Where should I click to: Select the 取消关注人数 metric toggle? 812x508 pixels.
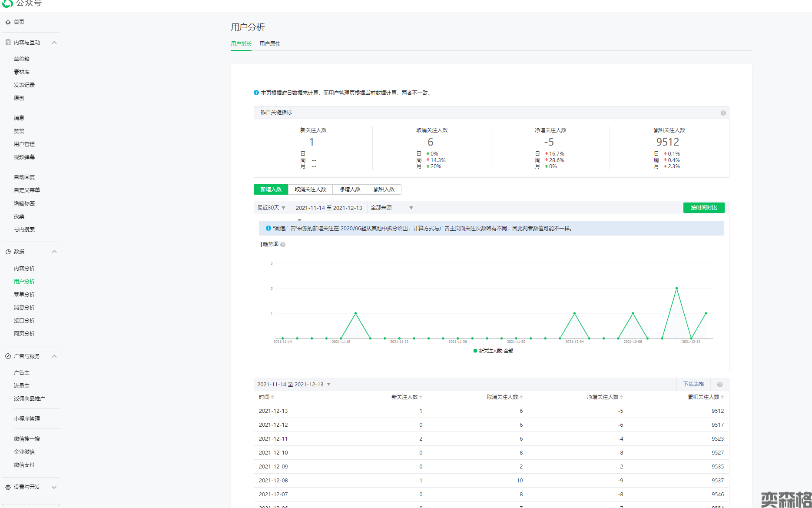click(310, 189)
